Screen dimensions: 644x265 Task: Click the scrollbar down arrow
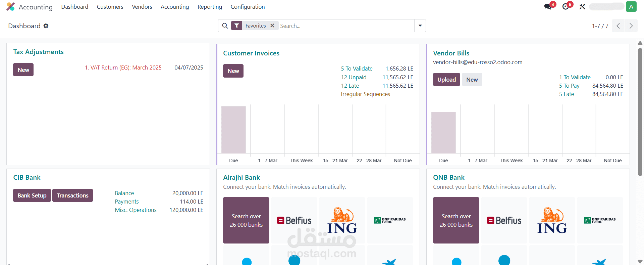(x=640, y=261)
